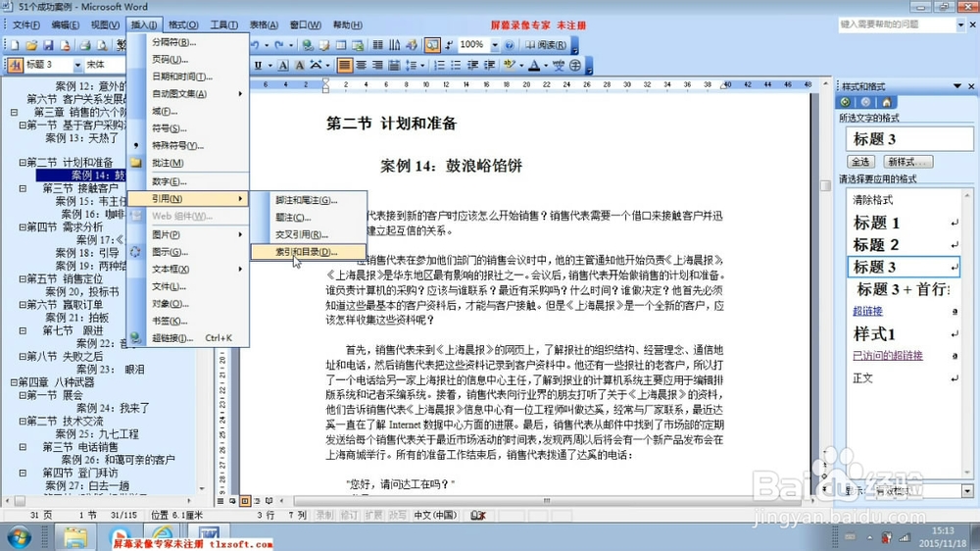Click the Styles and Formatting icon
The image size is (980, 551).
15,65
